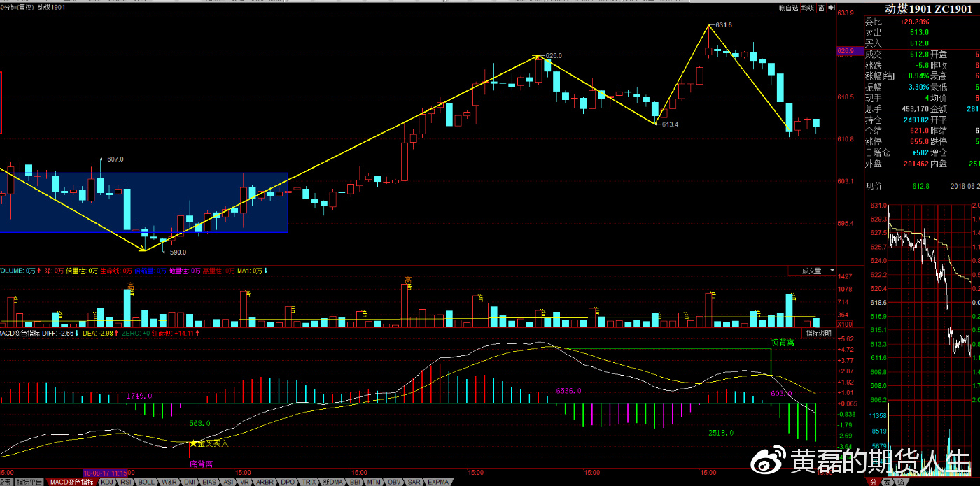Open the 指标平台 tab
Viewport: 980px width, 486px height.
click(29, 482)
